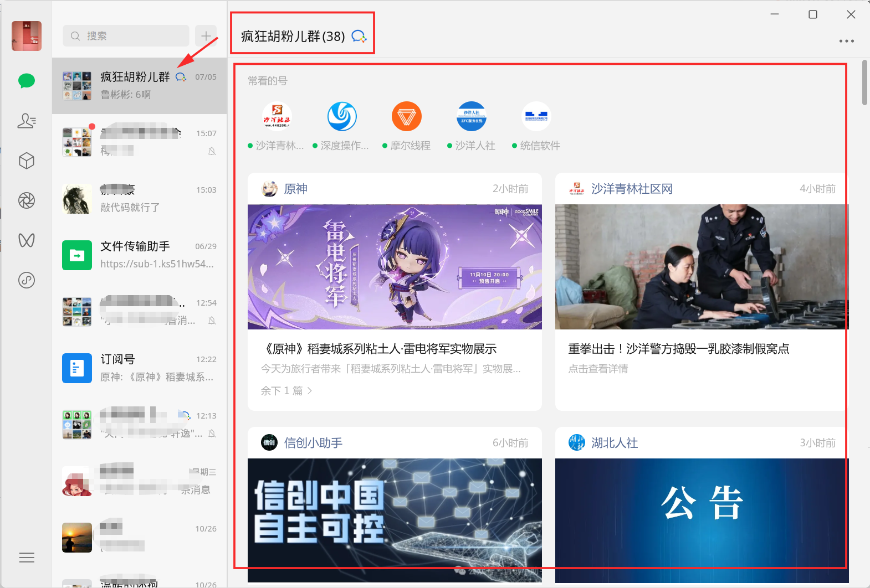Open the chat timestamped 15:07
Screen dimensions: 870x588
point(140,142)
